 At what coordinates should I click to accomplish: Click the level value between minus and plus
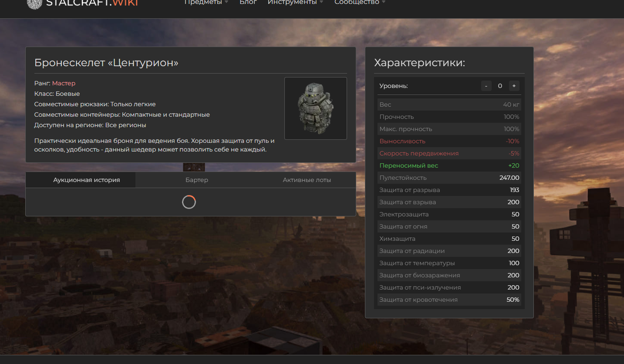pos(500,86)
